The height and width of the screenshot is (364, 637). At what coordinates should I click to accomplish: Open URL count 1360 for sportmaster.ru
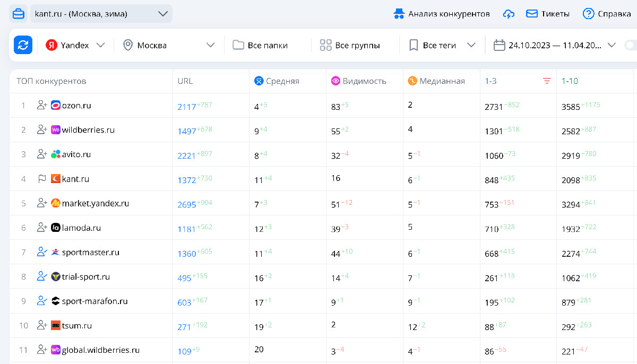coord(187,254)
